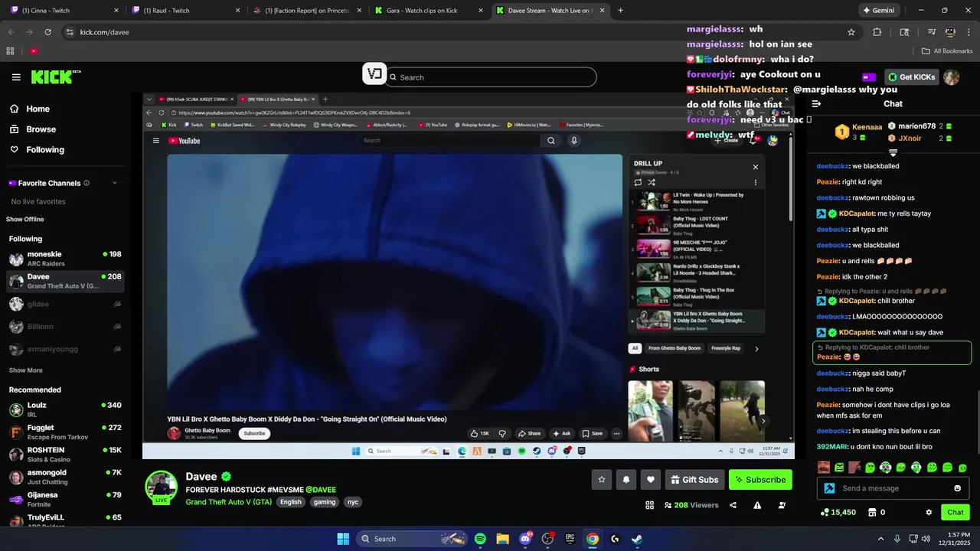Show hidden system tray icons chevron
The width and height of the screenshot is (980, 551).
tap(880, 539)
